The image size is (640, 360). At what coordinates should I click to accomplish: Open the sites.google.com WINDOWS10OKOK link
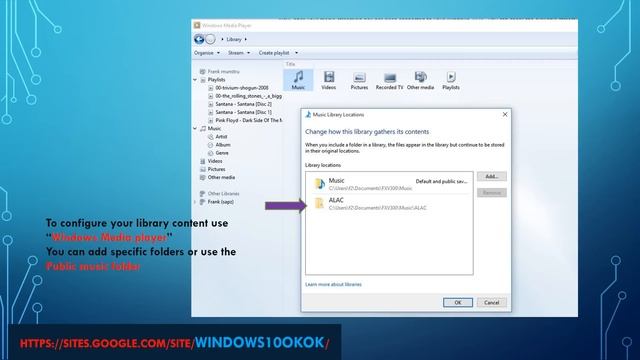pos(175,343)
